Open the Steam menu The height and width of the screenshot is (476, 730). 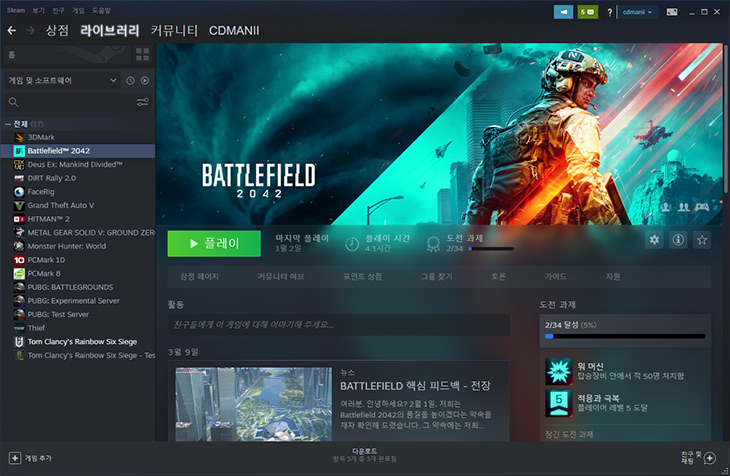point(16,10)
